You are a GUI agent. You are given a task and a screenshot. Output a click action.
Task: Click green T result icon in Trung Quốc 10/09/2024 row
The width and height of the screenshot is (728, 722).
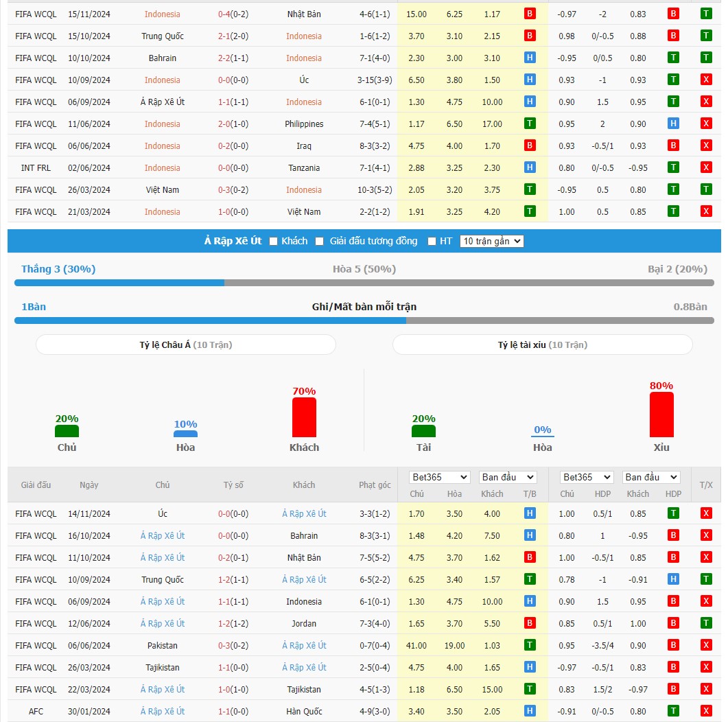[529, 579]
